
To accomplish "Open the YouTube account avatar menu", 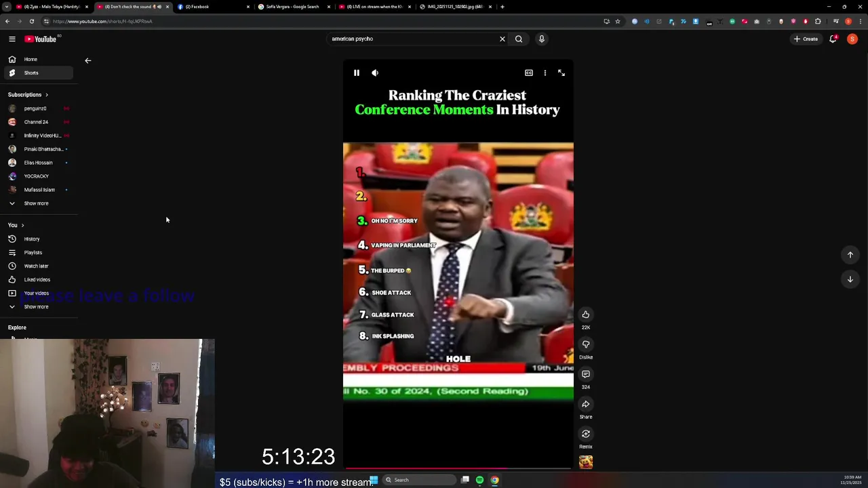I will tap(852, 39).
